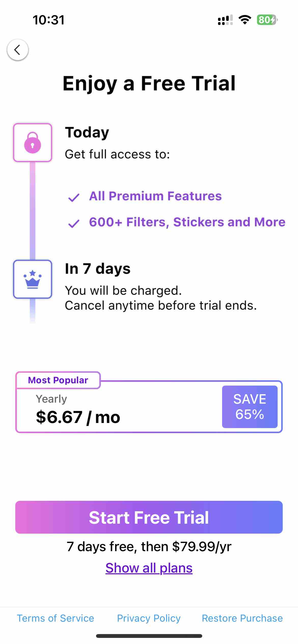This screenshot has height=644, width=298.
Task: Tap the 10:31 clock in status bar
Action: click(x=48, y=20)
